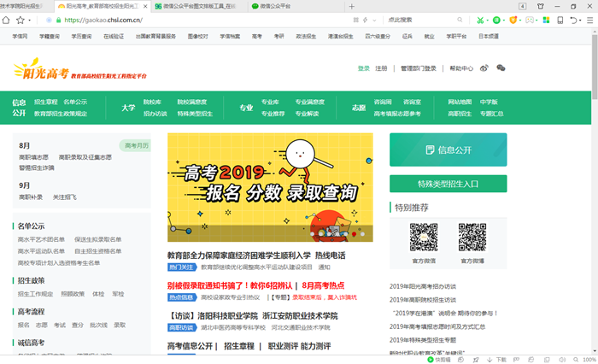
Task: Open the game controller icon
Action: click(x=530, y=21)
